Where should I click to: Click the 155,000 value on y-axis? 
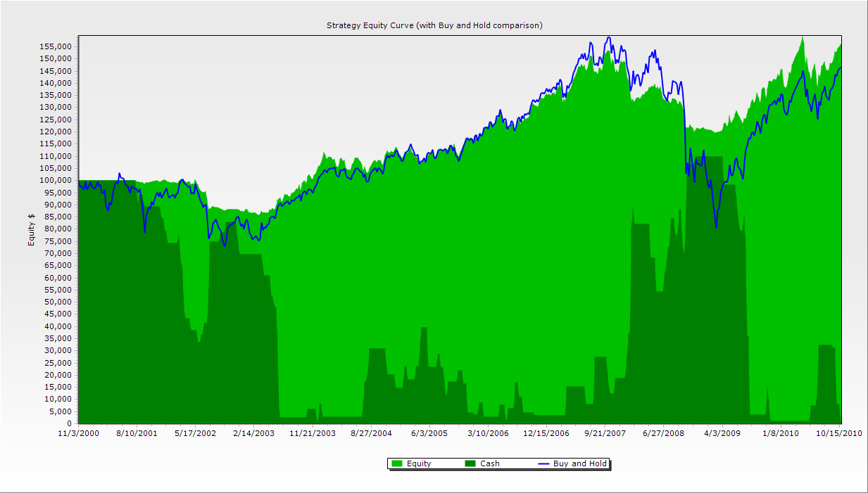55,46
